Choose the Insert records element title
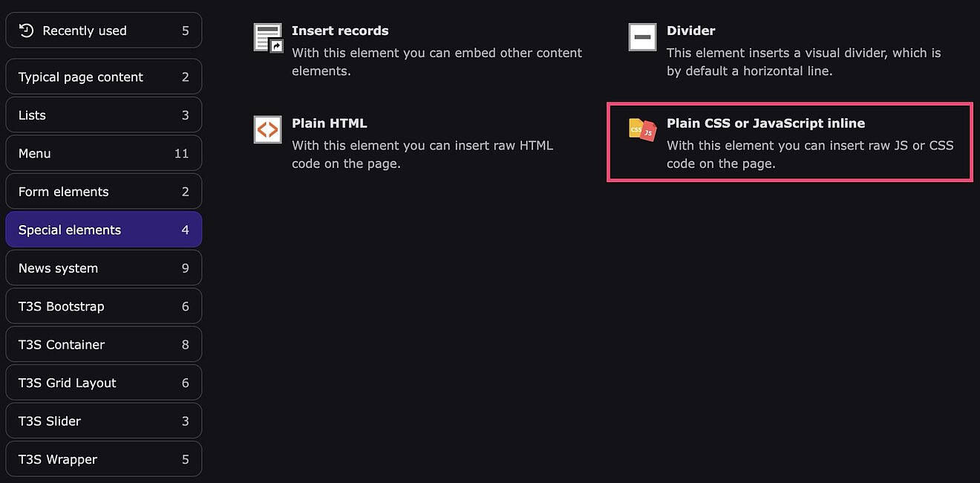The image size is (980, 483). pos(340,31)
